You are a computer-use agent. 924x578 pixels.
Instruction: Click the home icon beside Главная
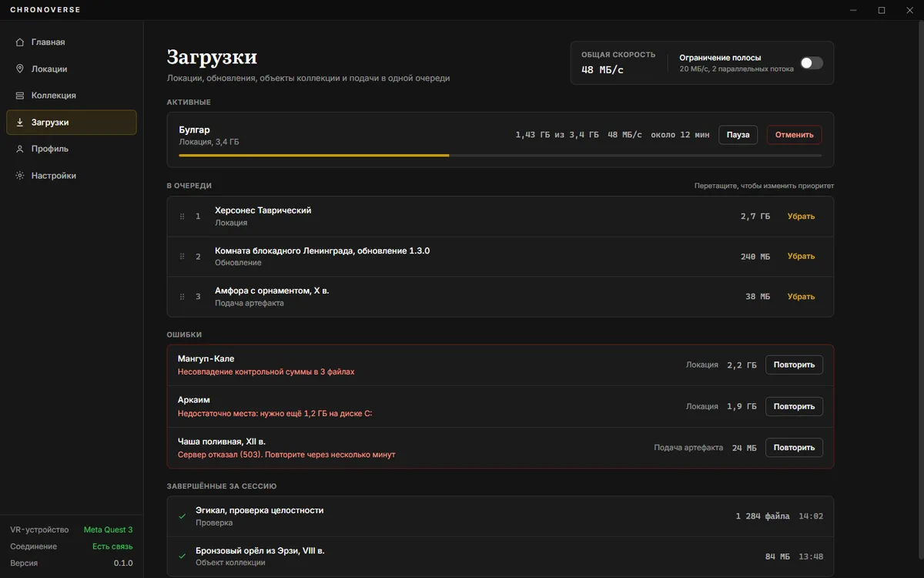tap(20, 42)
